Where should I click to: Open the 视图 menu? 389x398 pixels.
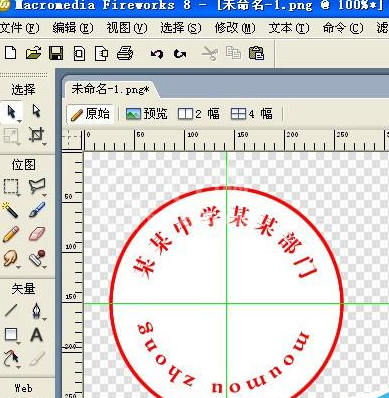click(127, 28)
